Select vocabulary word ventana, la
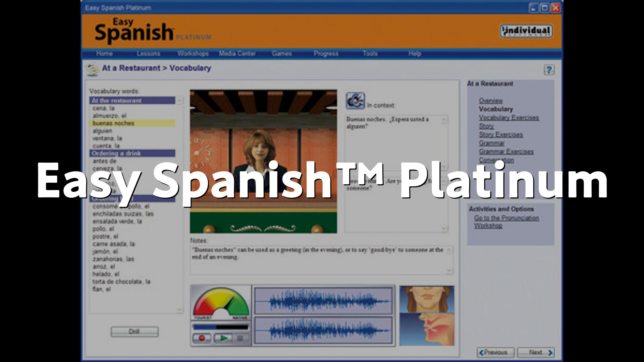 [107, 138]
